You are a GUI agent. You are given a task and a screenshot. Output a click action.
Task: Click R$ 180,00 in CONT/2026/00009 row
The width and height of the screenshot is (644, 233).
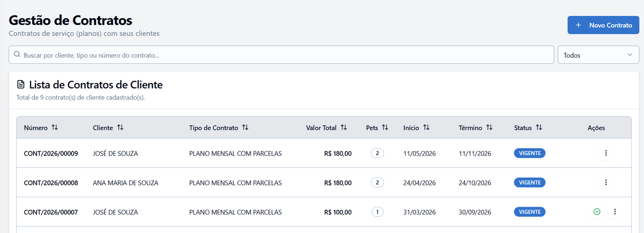click(x=338, y=154)
